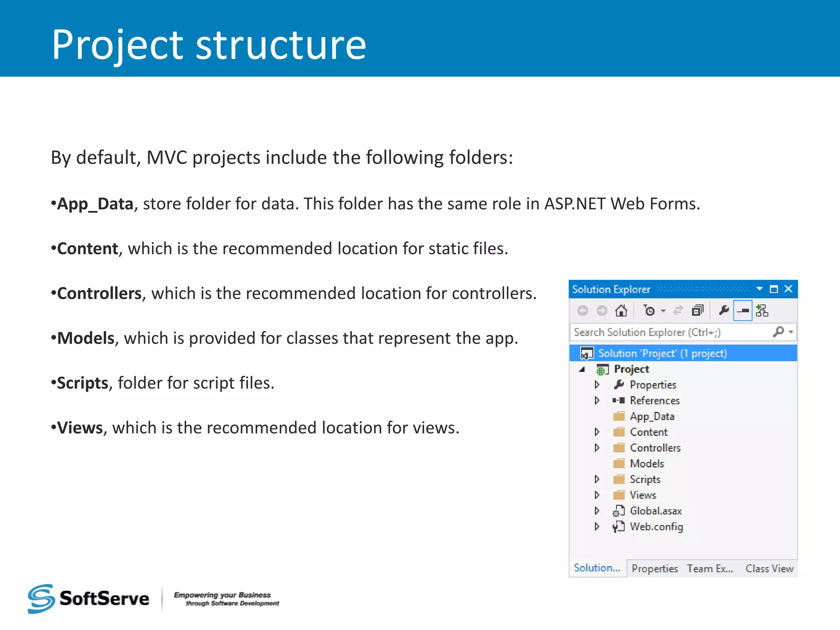
Task: Expand the Views folder arrow
Action: click(x=597, y=495)
